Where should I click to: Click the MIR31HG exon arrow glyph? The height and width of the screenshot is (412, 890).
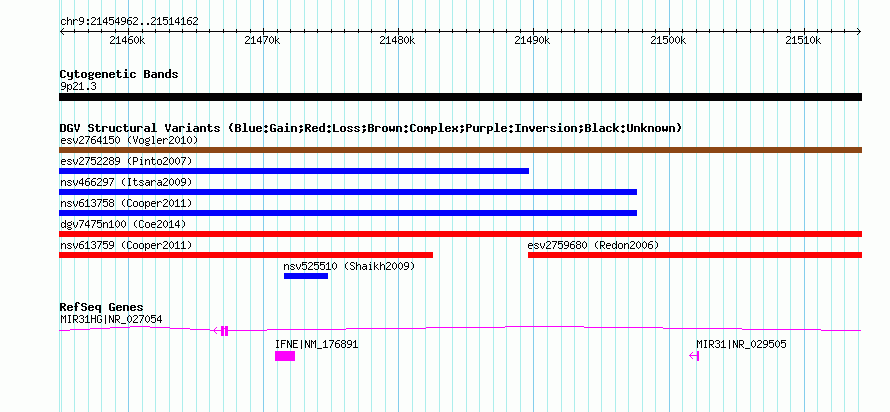click(221, 331)
